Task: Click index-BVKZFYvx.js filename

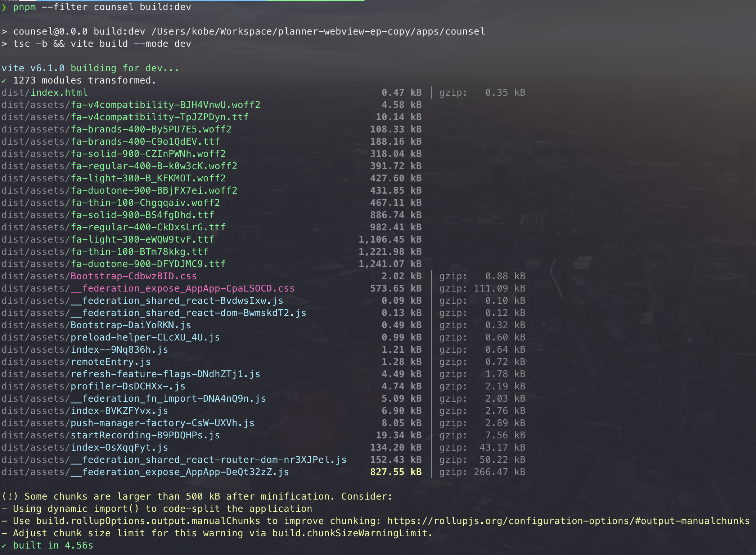Action: click(120, 411)
